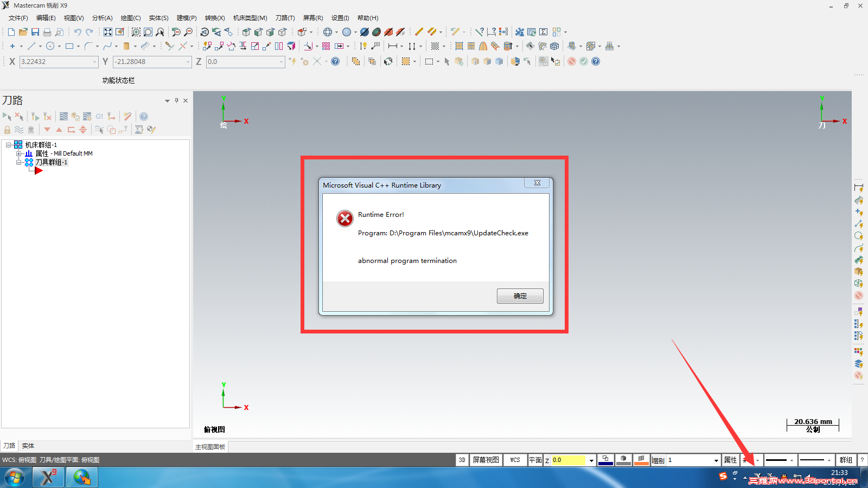Open the 层别 level dropdown in status bar
Viewport: 868px width, 488px height.
coord(716,460)
